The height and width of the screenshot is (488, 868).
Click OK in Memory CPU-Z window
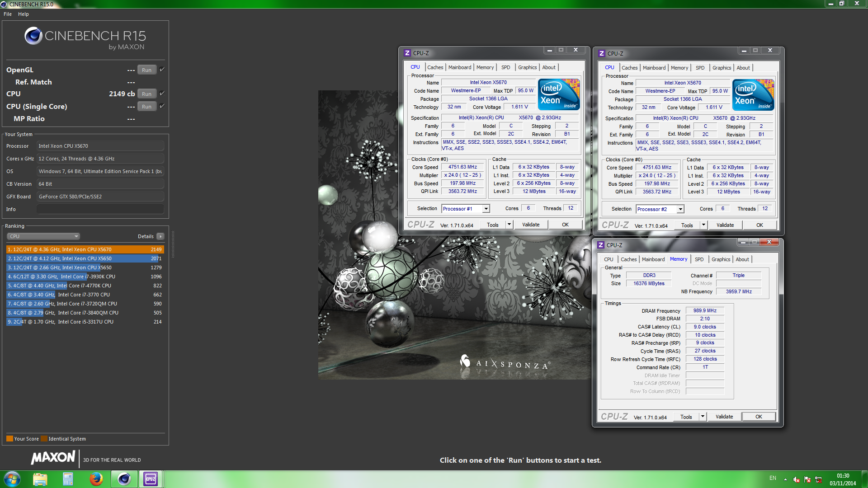coord(759,417)
